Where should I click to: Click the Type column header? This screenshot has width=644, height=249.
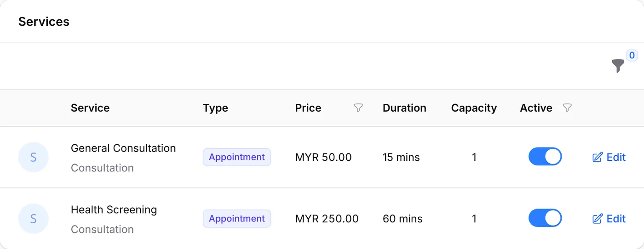[x=215, y=108]
